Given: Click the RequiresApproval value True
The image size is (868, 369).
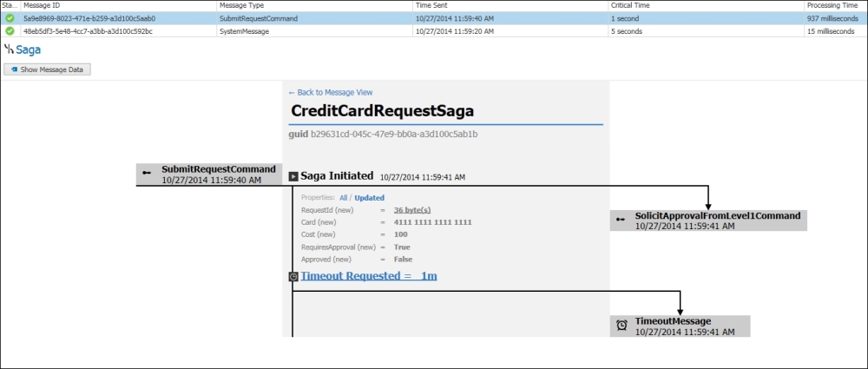Looking at the screenshot, I should pos(402,247).
